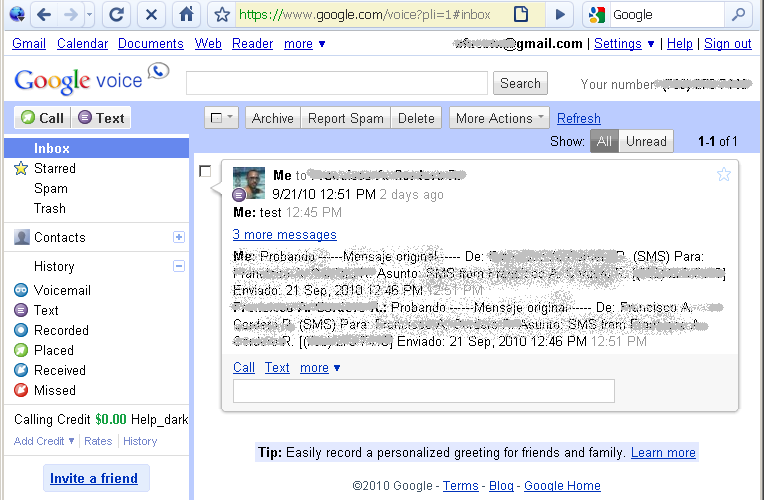Viewport: 764px width, 500px height.
Task: Open the Add Credit dropdown
Action: click(x=44, y=441)
